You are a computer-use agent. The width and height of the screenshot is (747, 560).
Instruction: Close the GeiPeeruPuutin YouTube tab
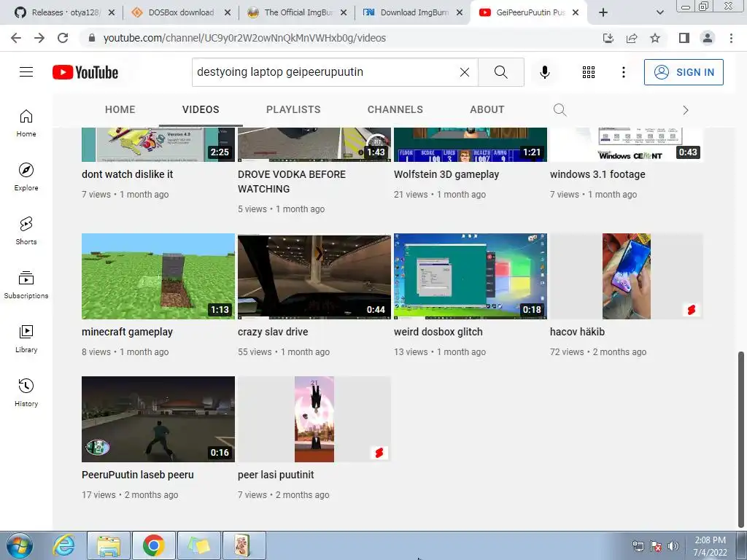(x=576, y=12)
